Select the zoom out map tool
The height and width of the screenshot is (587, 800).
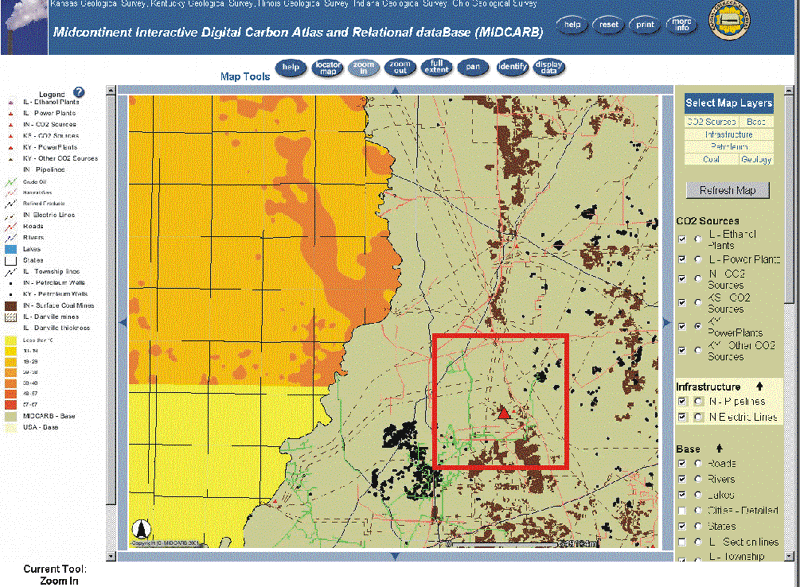400,67
